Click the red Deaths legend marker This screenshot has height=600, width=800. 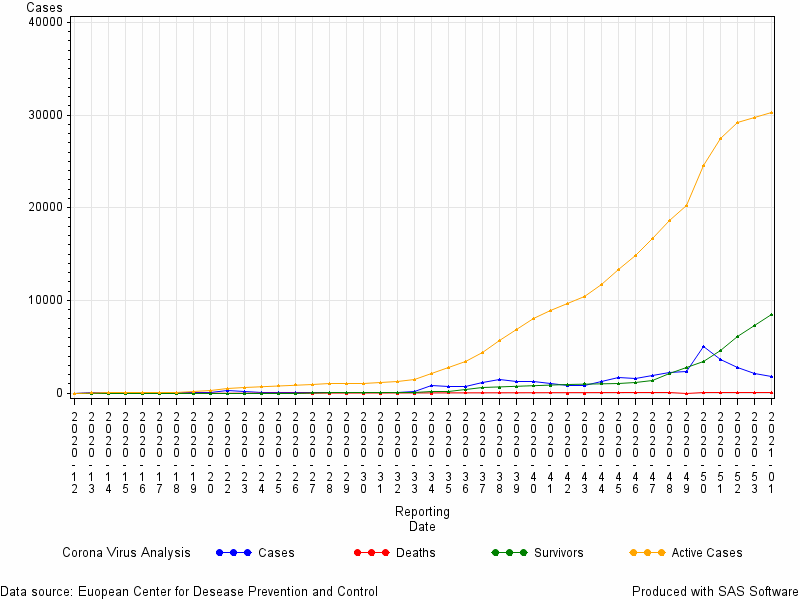[371, 553]
